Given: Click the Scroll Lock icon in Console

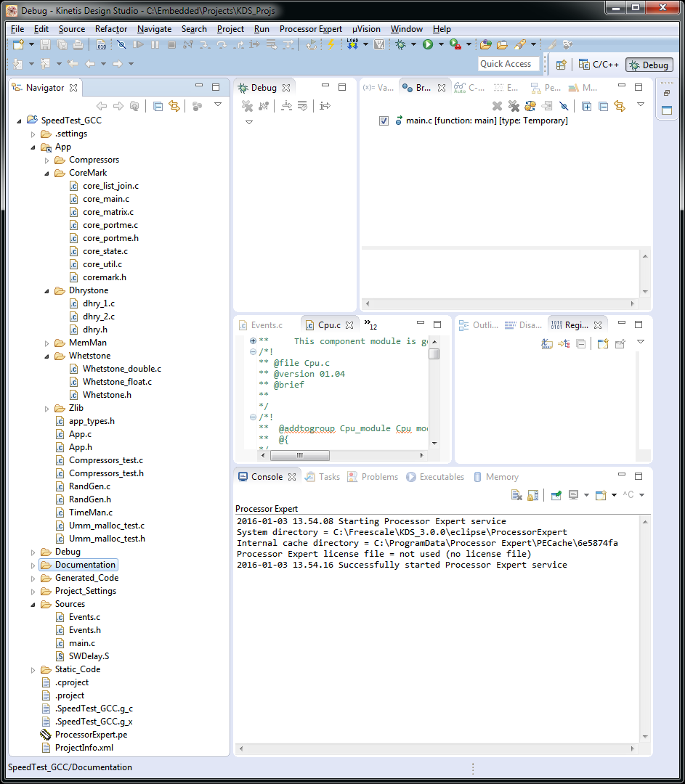Looking at the screenshot, I should [533, 495].
